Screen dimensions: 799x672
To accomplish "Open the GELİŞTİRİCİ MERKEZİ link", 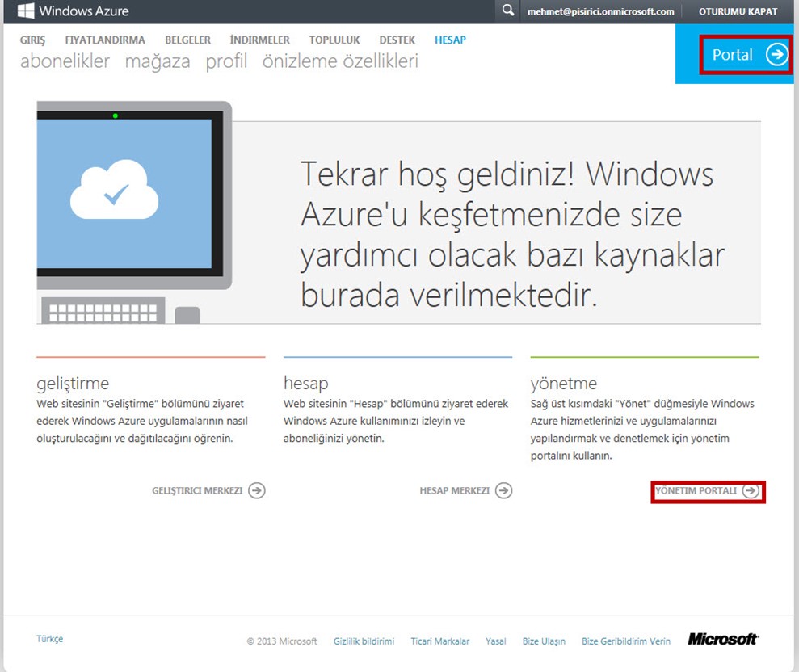I will coord(197,490).
